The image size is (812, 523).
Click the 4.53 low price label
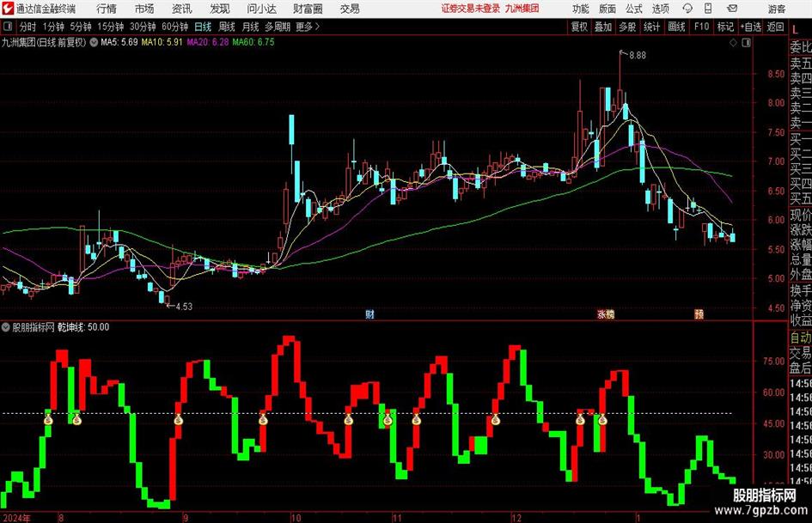pyautogui.click(x=184, y=307)
